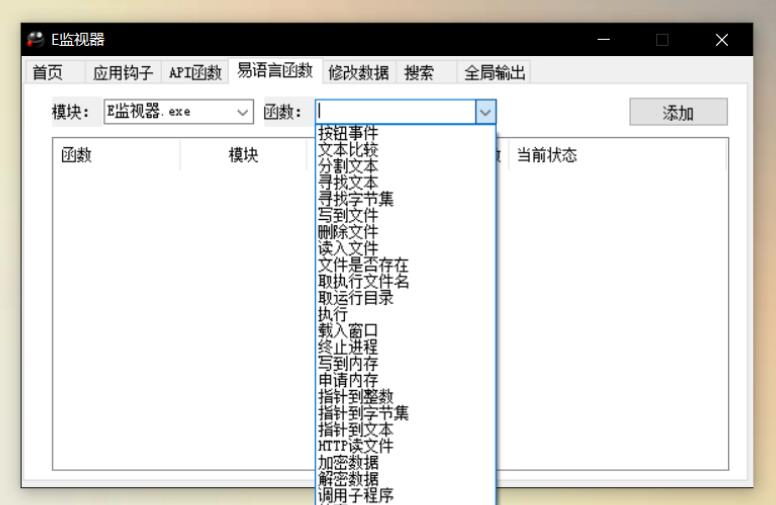Image resolution: width=776 pixels, height=505 pixels.
Task: Choose 文本比较 in the dropdown list
Action: (348, 150)
